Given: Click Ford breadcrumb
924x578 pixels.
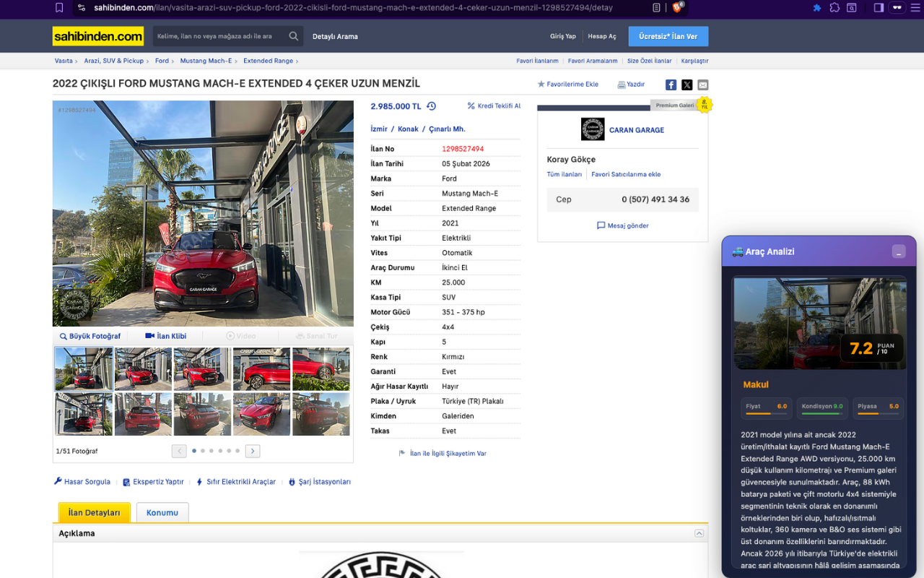Looking at the screenshot, I should click(x=162, y=61).
